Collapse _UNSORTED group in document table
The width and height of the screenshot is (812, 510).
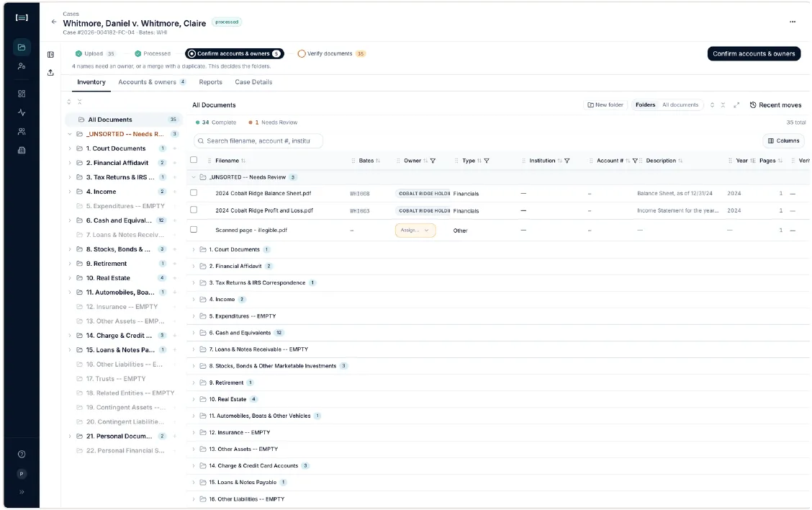pos(194,177)
